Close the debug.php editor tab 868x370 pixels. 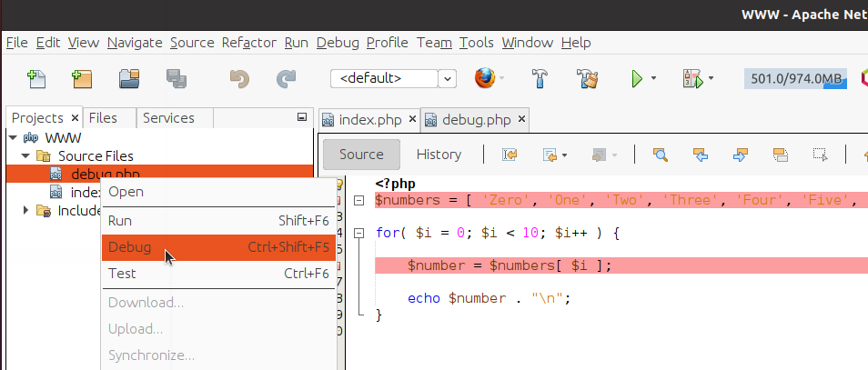(521, 119)
